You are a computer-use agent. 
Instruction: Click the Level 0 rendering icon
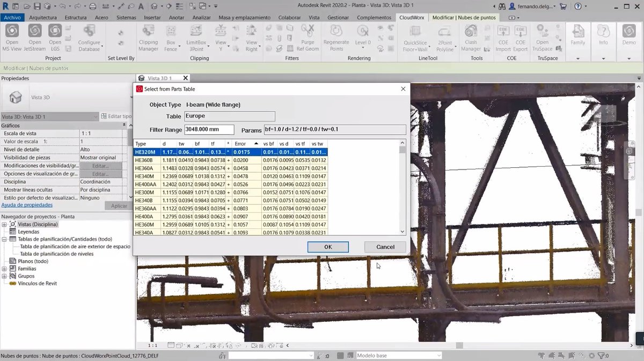(363, 38)
